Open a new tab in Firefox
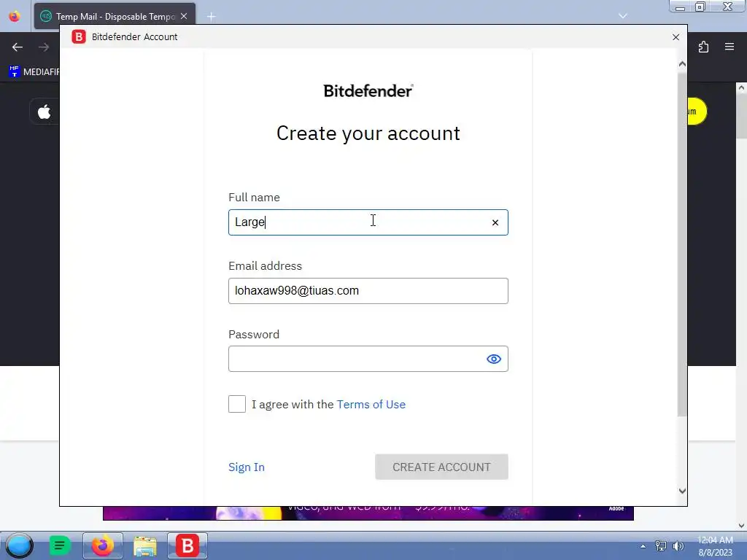Screen dimensions: 747x560 click(211, 17)
